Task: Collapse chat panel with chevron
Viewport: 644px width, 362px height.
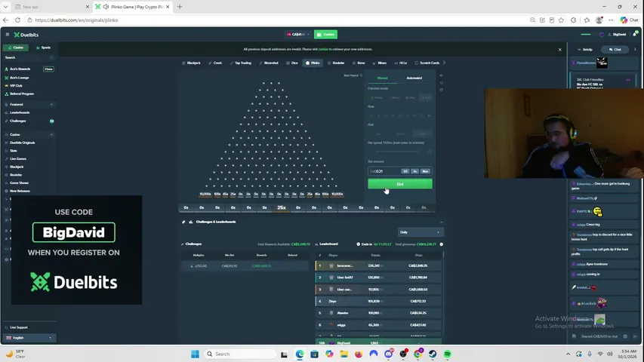Action: (x=635, y=49)
